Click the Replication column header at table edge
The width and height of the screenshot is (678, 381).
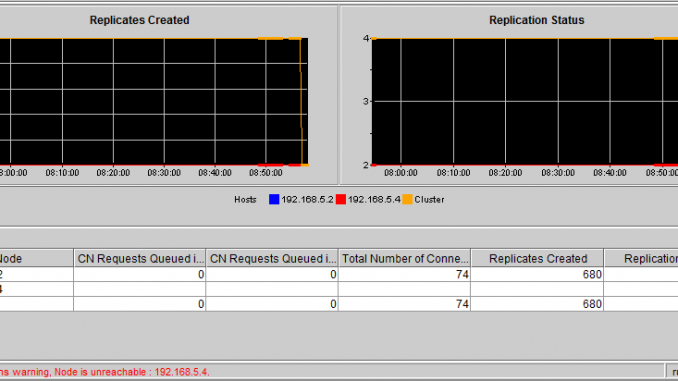pyautogui.click(x=641, y=259)
